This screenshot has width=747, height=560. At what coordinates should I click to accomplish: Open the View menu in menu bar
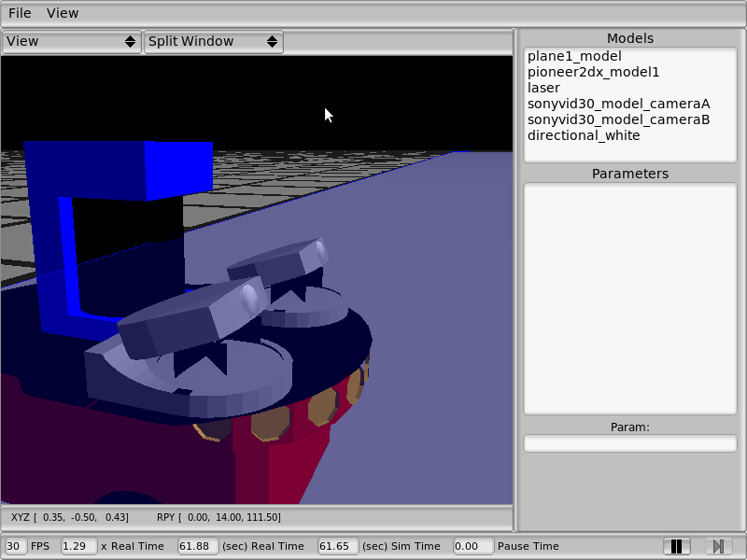point(63,13)
